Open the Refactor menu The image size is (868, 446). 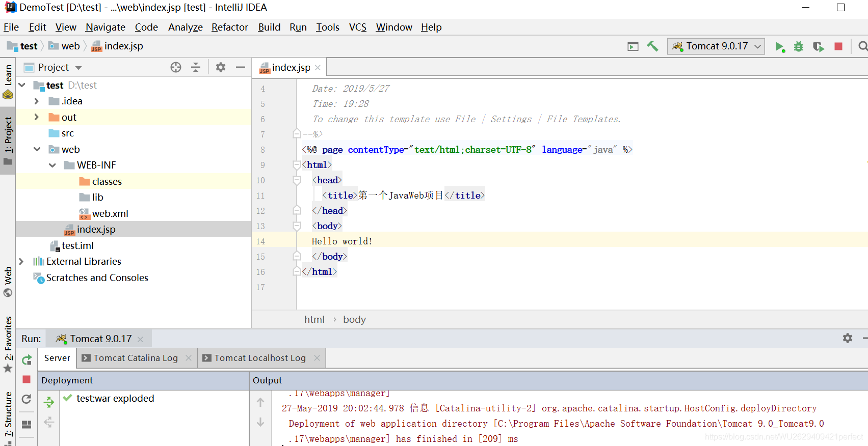click(230, 27)
